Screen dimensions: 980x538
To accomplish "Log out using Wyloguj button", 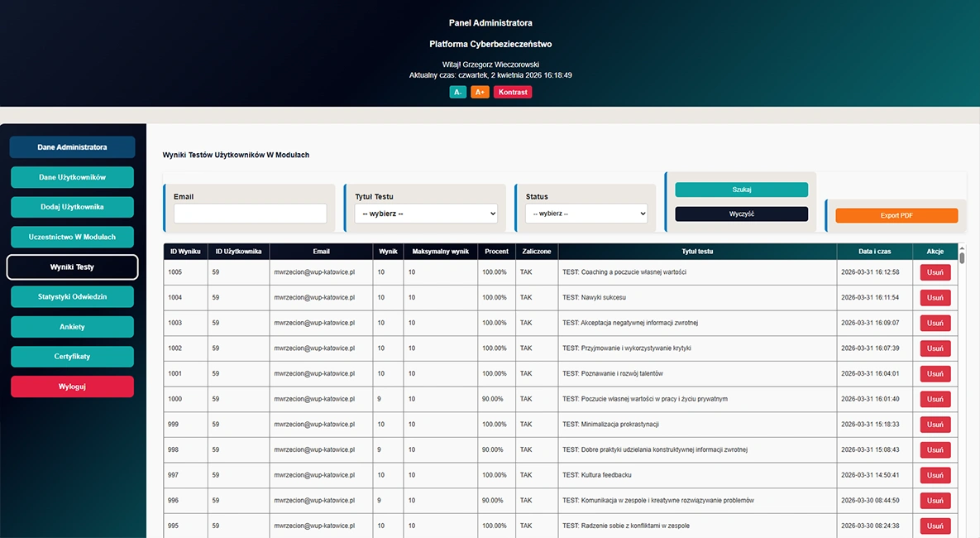I will click(72, 387).
